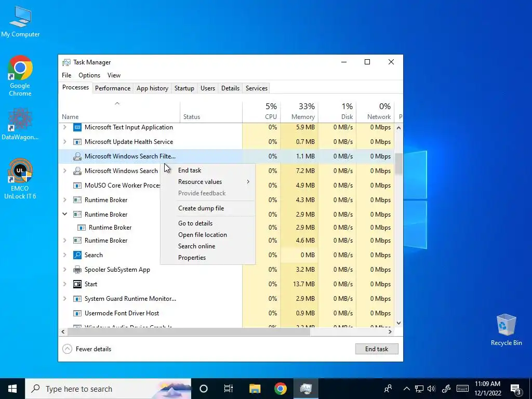Click the horizontal scrollbar right arrow
Image resolution: width=532 pixels, height=399 pixels.
point(390,331)
